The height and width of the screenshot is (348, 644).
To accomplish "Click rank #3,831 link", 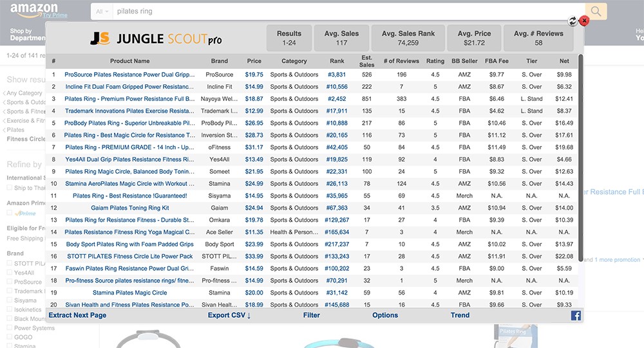I will (337, 75).
